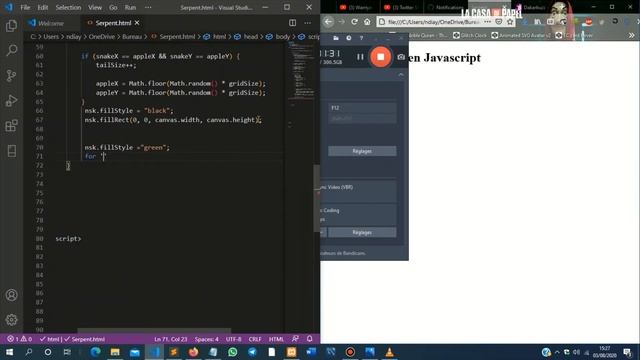This screenshot has width=640, height=360.
Task: Click the upper Réglages button in Bandicam
Action: [362, 151]
